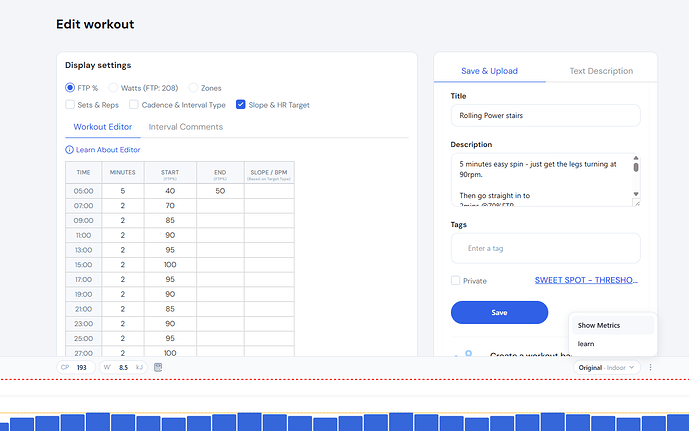Image resolution: width=689 pixels, height=431 pixels.
Task: Mark the workout as Private
Action: coord(456,281)
